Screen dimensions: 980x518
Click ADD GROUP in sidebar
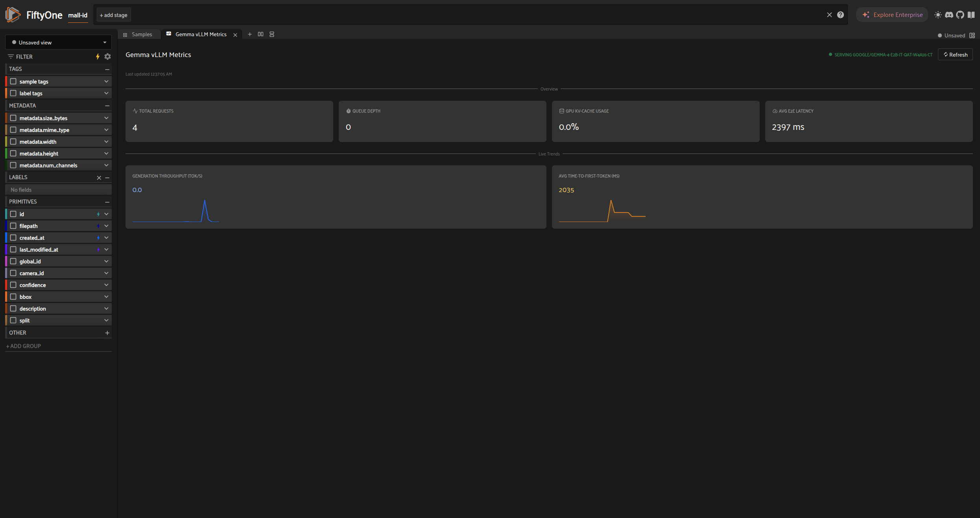[x=24, y=346]
